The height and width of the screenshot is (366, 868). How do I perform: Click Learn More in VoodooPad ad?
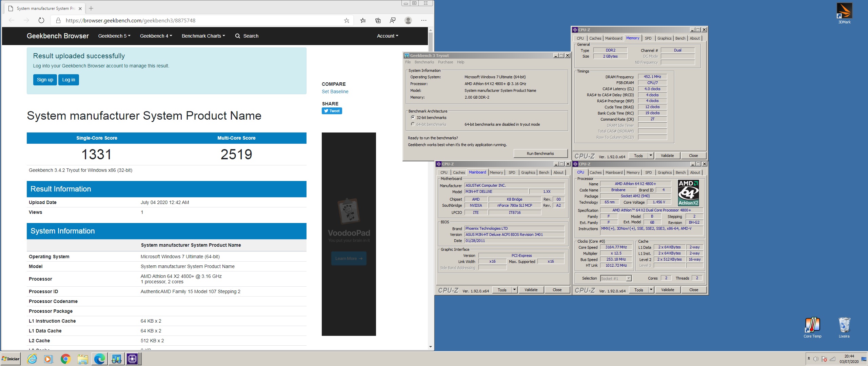[x=349, y=258]
